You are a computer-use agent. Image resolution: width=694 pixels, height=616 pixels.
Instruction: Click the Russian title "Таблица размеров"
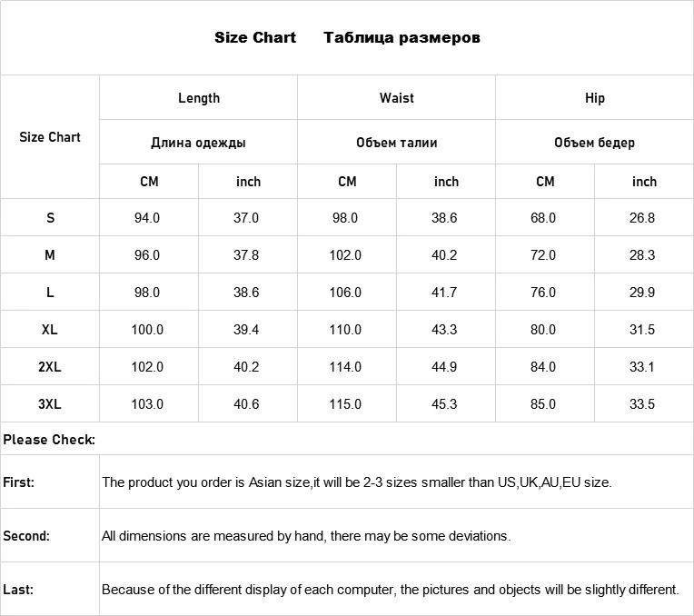(402, 38)
